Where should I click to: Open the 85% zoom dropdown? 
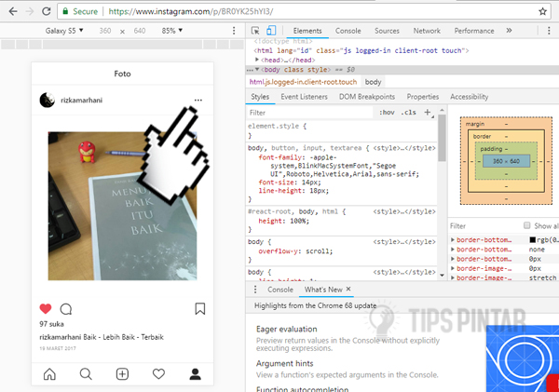pyautogui.click(x=171, y=31)
